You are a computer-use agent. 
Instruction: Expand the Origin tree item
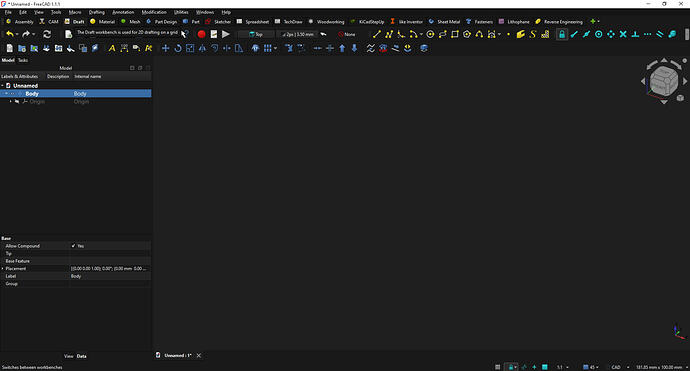pyautogui.click(x=11, y=102)
